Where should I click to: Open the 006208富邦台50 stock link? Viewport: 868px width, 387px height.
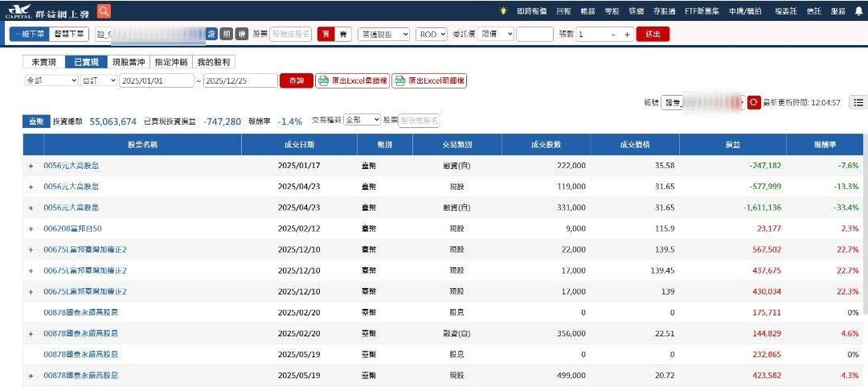pos(72,228)
